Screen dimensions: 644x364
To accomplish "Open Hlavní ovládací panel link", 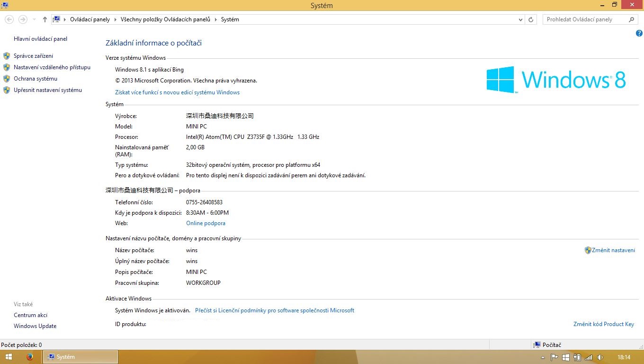I will (x=41, y=39).
